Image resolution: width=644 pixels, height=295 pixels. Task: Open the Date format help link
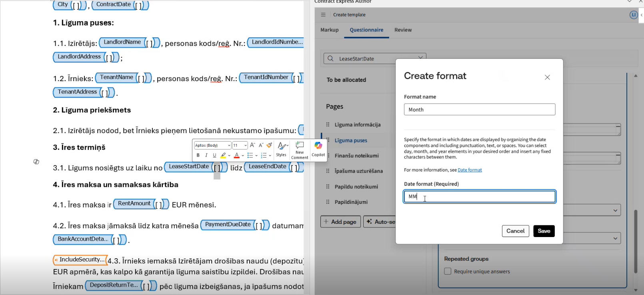(470, 170)
